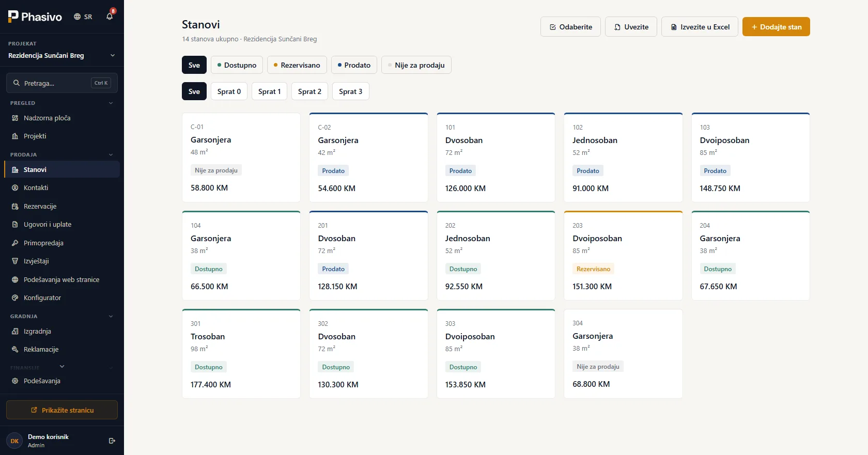Viewport: 868px width, 455px height.
Task: Filter by Dostupno status
Action: (x=237, y=65)
